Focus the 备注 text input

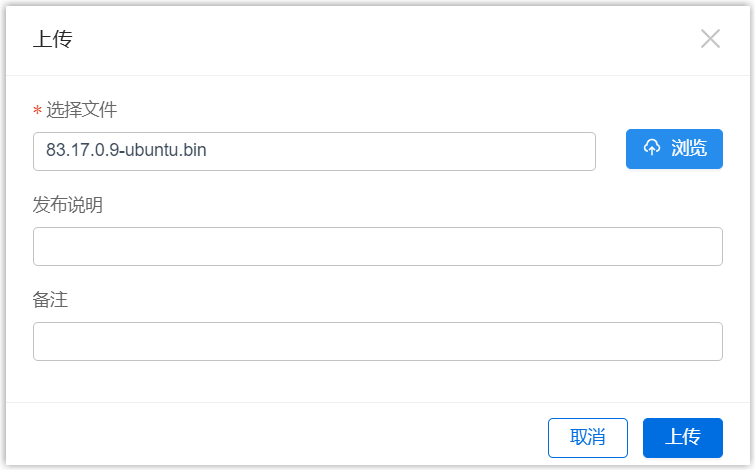pyautogui.click(x=377, y=341)
